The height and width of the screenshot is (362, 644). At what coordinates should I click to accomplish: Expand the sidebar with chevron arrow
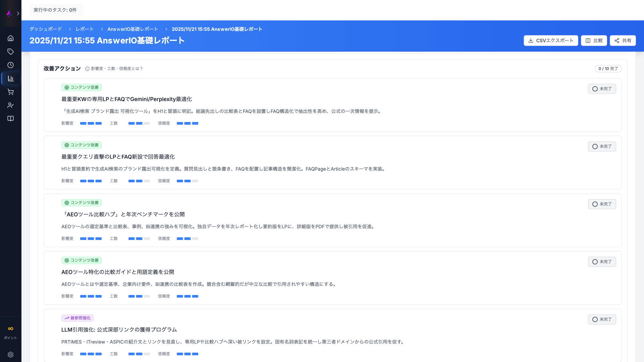[x=18, y=13]
